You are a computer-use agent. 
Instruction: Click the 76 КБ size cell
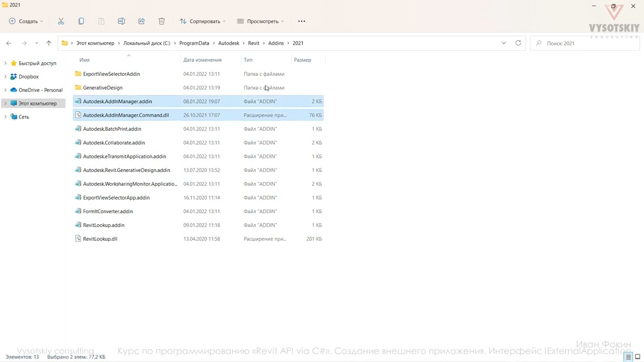pos(315,115)
